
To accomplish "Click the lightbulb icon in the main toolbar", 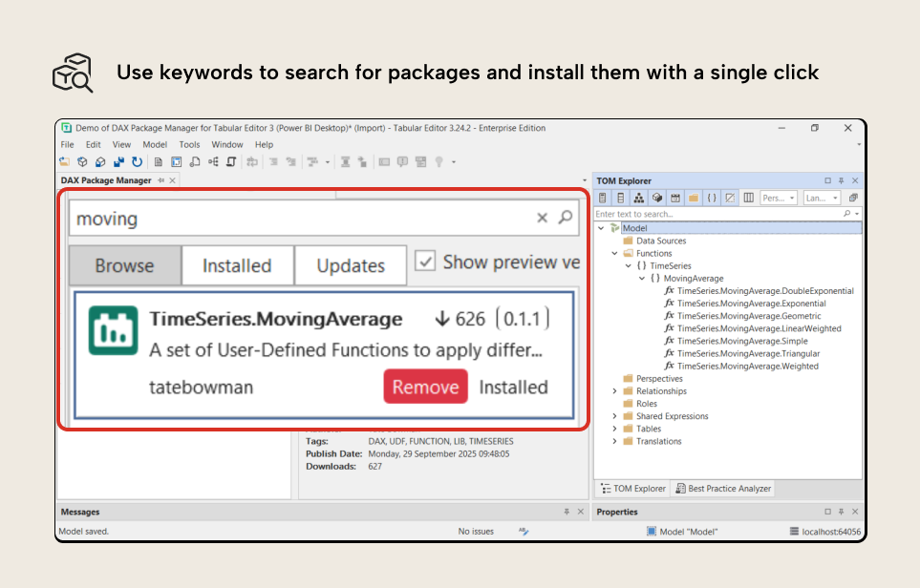I will pyautogui.click(x=439, y=161).
